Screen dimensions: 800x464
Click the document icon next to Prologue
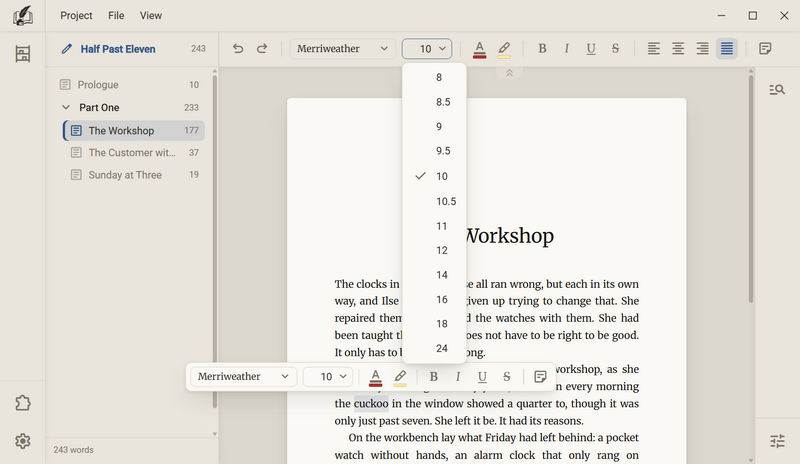[x=65, y=85]
